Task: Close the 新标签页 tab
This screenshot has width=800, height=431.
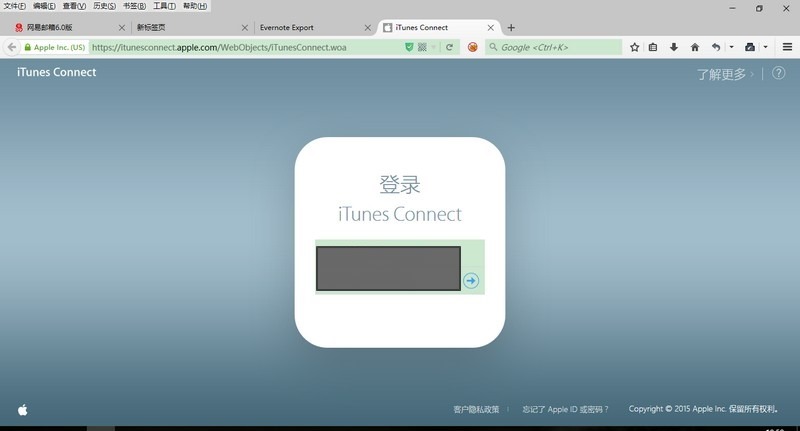Action: pyautogui.click(x=245, y=28)
